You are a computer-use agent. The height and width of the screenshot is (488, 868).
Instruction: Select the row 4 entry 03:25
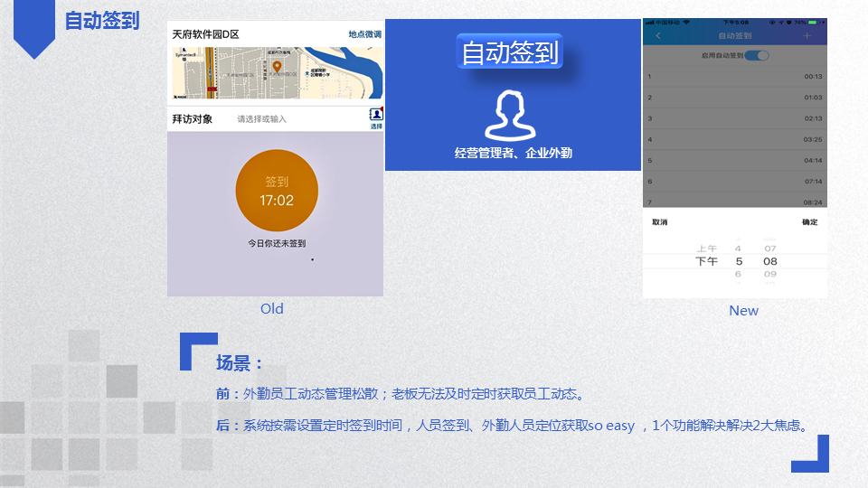click(734, 139)
